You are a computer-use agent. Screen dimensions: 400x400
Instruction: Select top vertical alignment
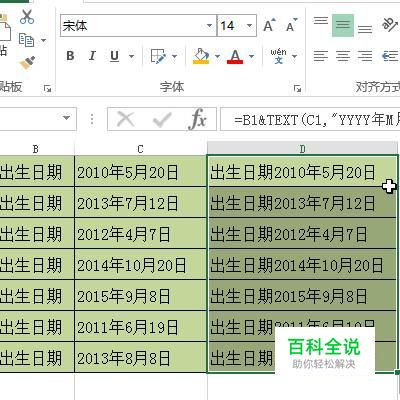[321, 21]
